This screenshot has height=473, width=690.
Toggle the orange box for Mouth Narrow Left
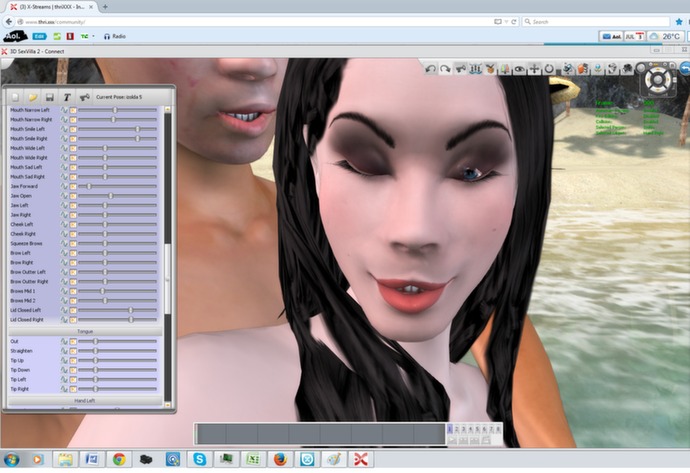pos(73,110)
